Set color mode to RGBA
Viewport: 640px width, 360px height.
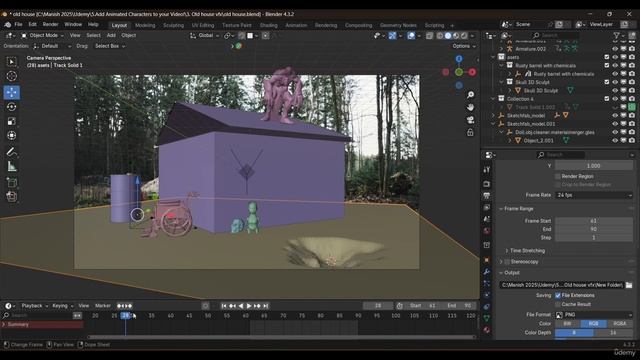pos(620,324)
